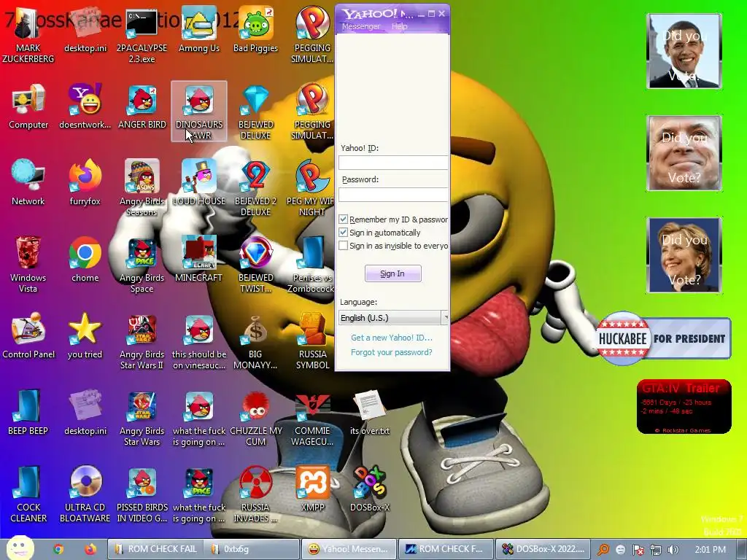This screenshot has height=560, width=747.
Task: Click the 'Huckabee for President' banner gadget
Action: pos(664,338)
